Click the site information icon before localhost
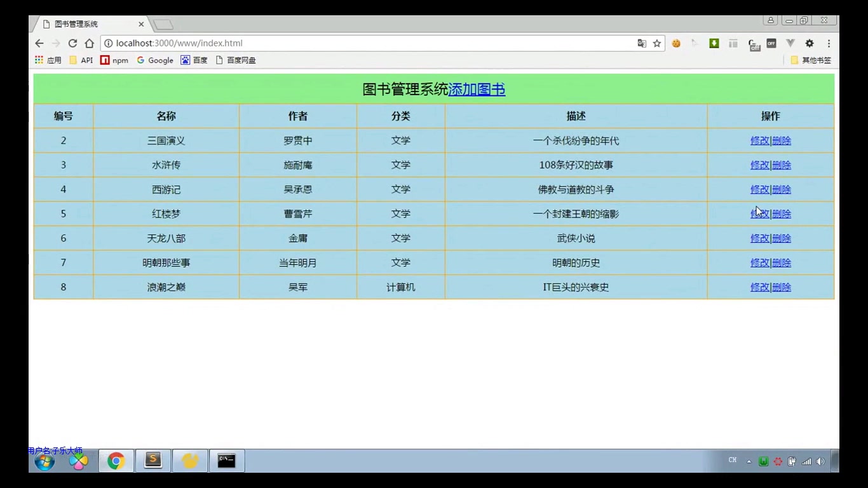 click(x=109, y=43)
